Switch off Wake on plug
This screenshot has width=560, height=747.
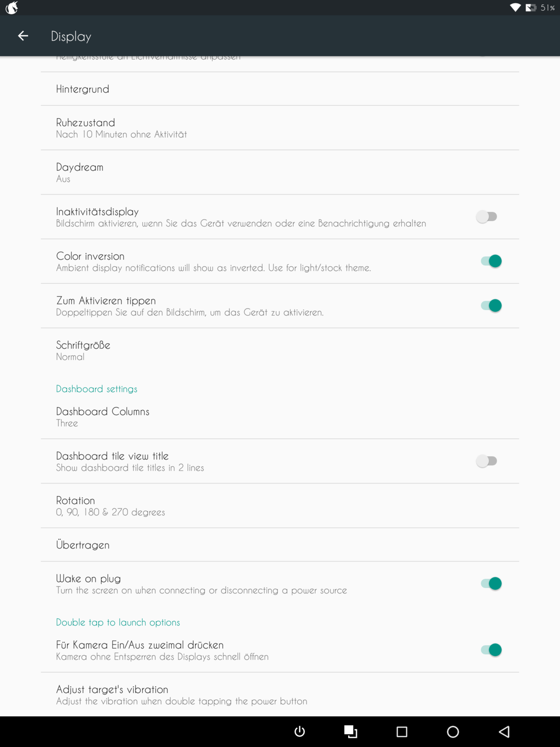click(491, 584)
